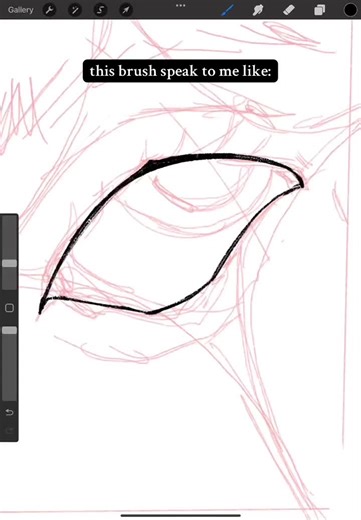This screenshot has width=361, height=520.
Task: Click the caption 'this brush speak to me like:'
Action: point(180,71)
